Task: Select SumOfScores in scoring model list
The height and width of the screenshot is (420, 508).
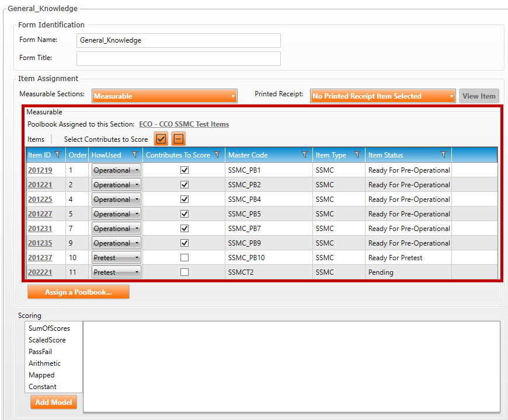Action: coord(49,328)
